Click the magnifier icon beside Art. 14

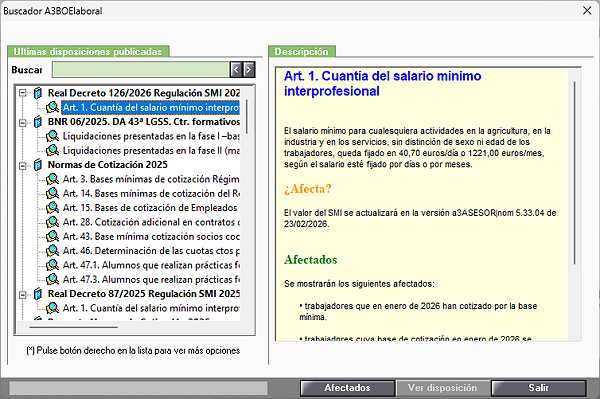coord(52,194)
